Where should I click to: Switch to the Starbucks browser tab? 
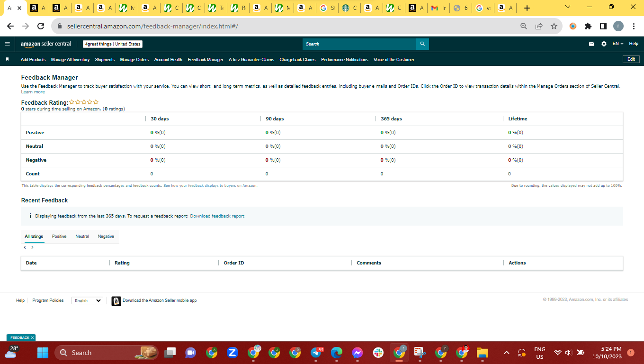(350, 8)
